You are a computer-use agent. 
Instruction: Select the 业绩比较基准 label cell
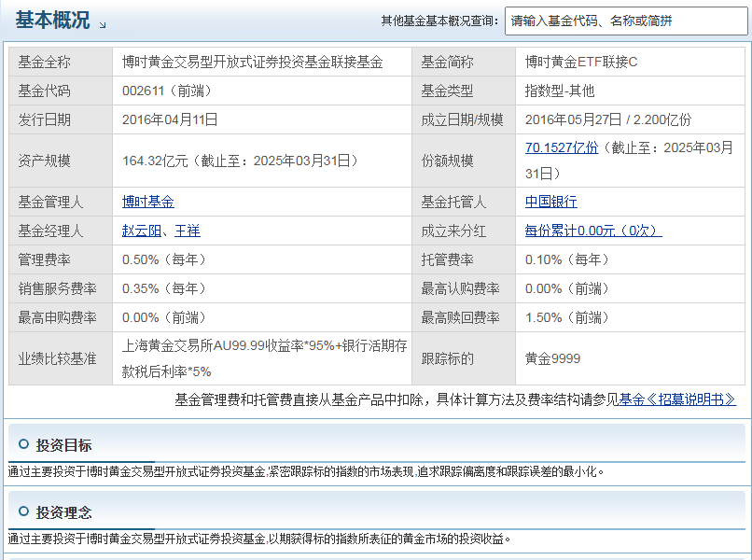(61, 358)
